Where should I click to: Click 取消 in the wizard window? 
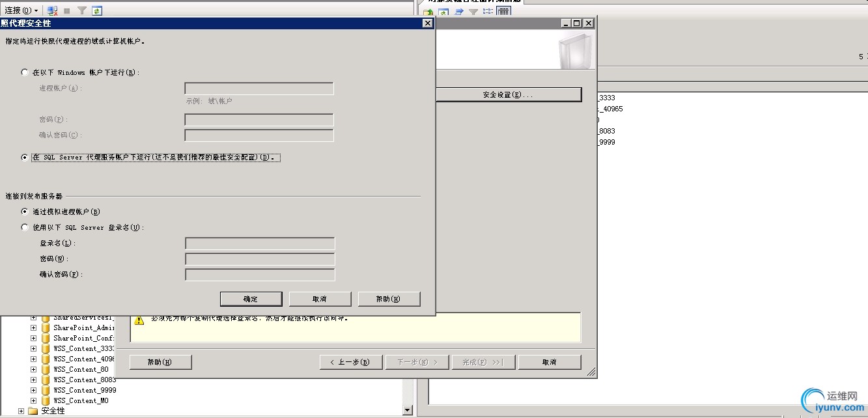tap(550, 362)
